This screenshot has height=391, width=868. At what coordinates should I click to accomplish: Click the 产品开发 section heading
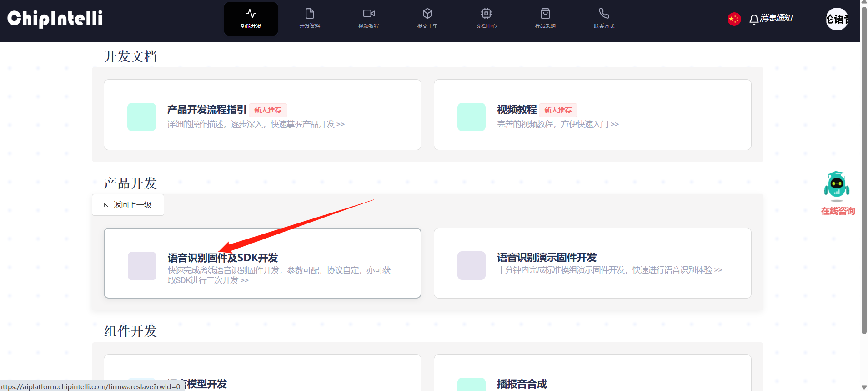(130, 183)
